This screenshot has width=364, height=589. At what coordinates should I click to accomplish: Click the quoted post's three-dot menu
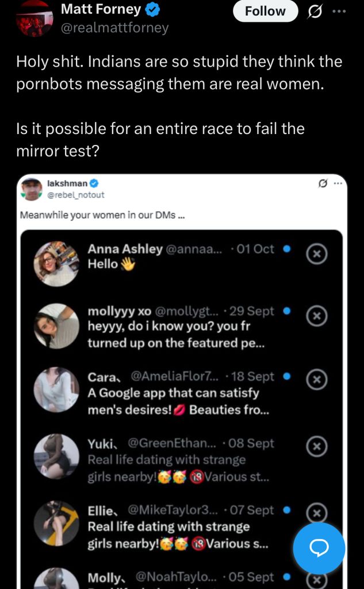[x=338, y=183]
